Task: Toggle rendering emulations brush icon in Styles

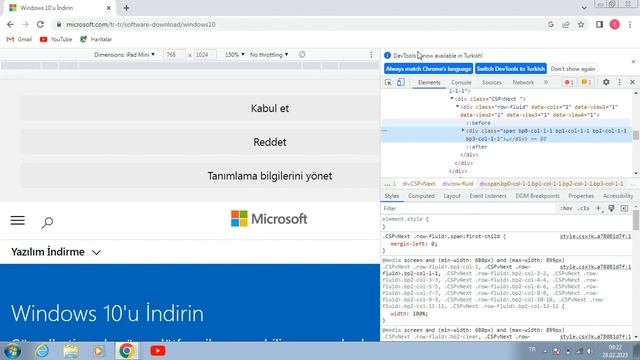Action: (x=611, y=209)
